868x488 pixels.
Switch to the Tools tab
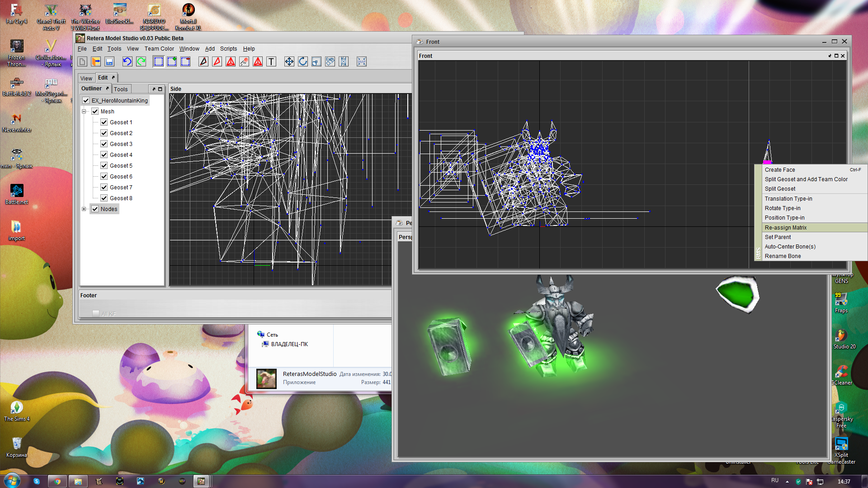[x=121, y=89]
